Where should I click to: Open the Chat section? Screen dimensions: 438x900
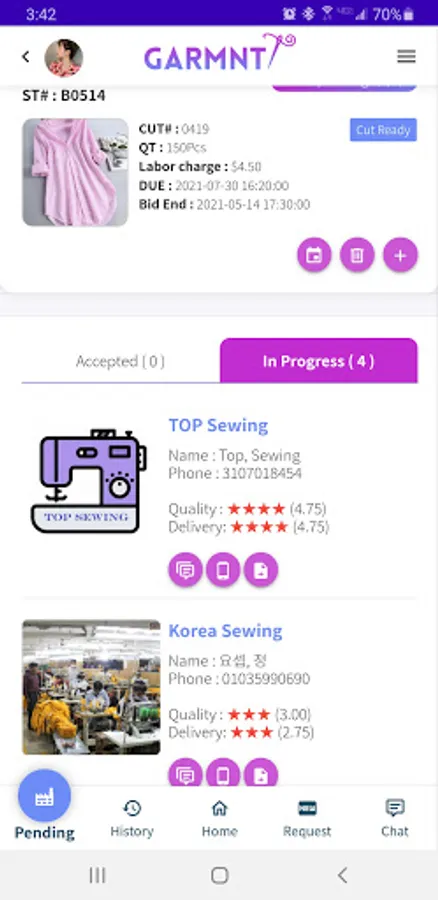pyautogui.click(x=395, y=818)
